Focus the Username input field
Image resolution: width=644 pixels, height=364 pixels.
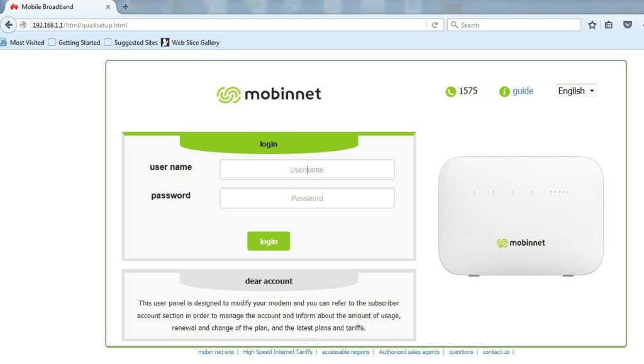307,170
